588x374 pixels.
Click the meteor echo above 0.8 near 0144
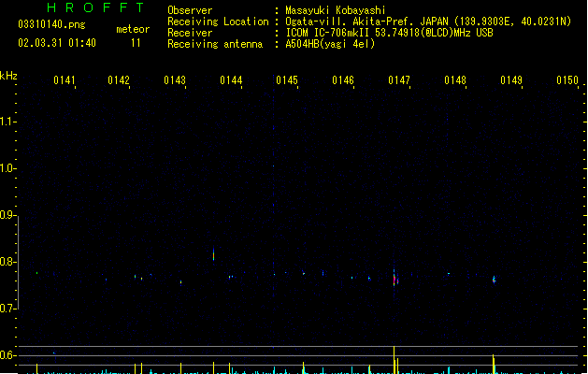tap(214, 254)
